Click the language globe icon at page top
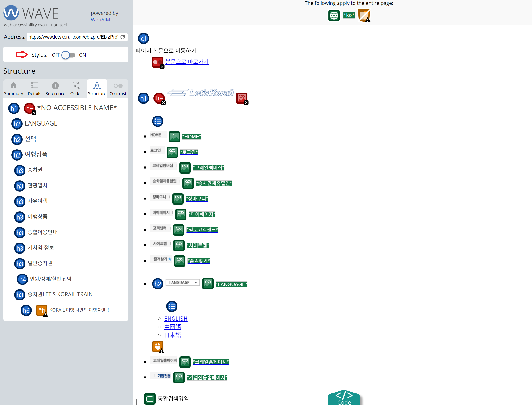The width and height of the screenshot is (532, 405). click(x=334, y=16)
